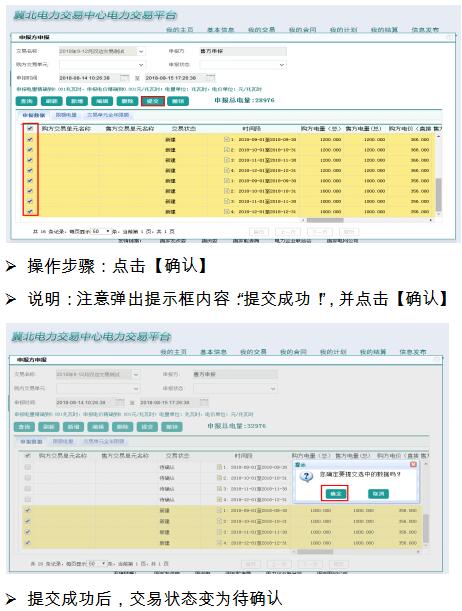Open the start-date calendar icon in the top screenshot
This screenshot has height=611, width=462.
[x=125, y=78]
